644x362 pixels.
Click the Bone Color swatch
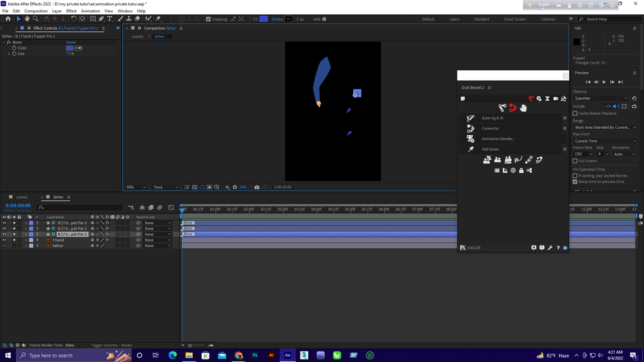[70, 48]
